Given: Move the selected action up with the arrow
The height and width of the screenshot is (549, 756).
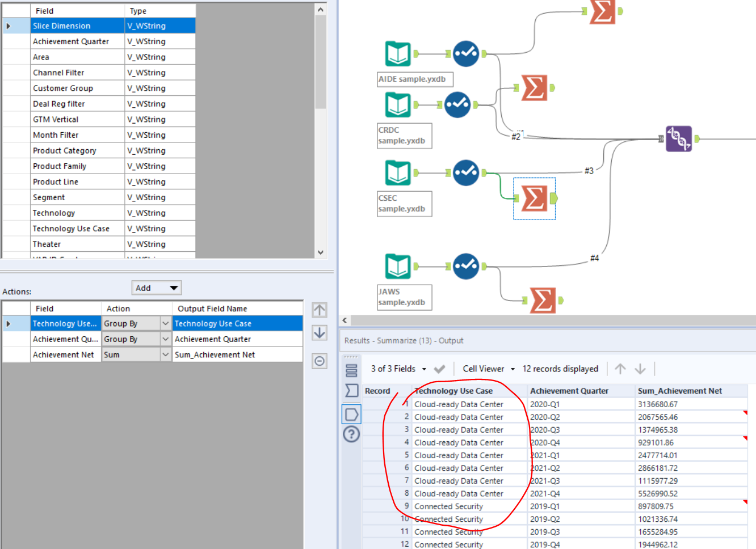Looking at the screenshot, I should coord(319,310).
